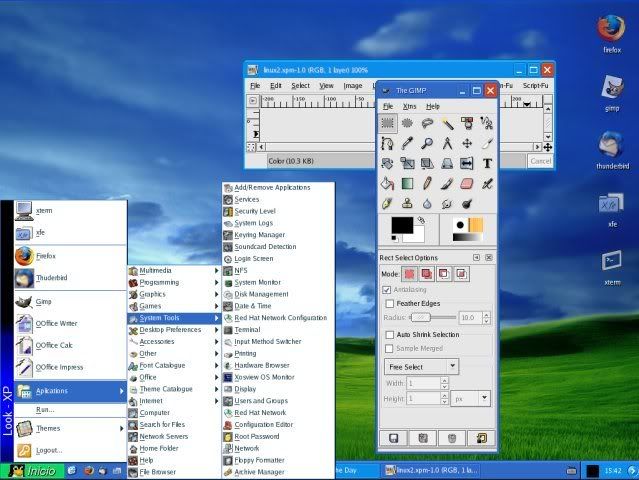Screen dimensions: 639x480
Task: Click the black foreground color swatch
Action: click(402, 225)
